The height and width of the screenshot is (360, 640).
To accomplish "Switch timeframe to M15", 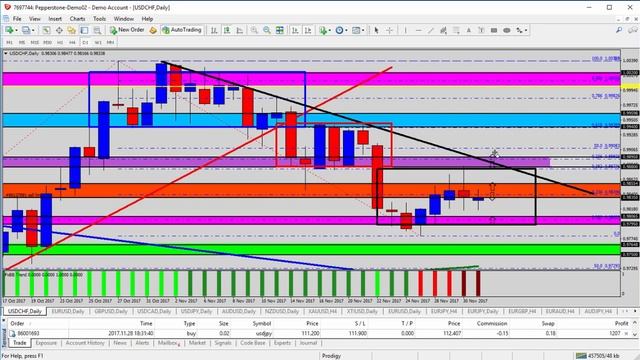I will click(35, 42).
